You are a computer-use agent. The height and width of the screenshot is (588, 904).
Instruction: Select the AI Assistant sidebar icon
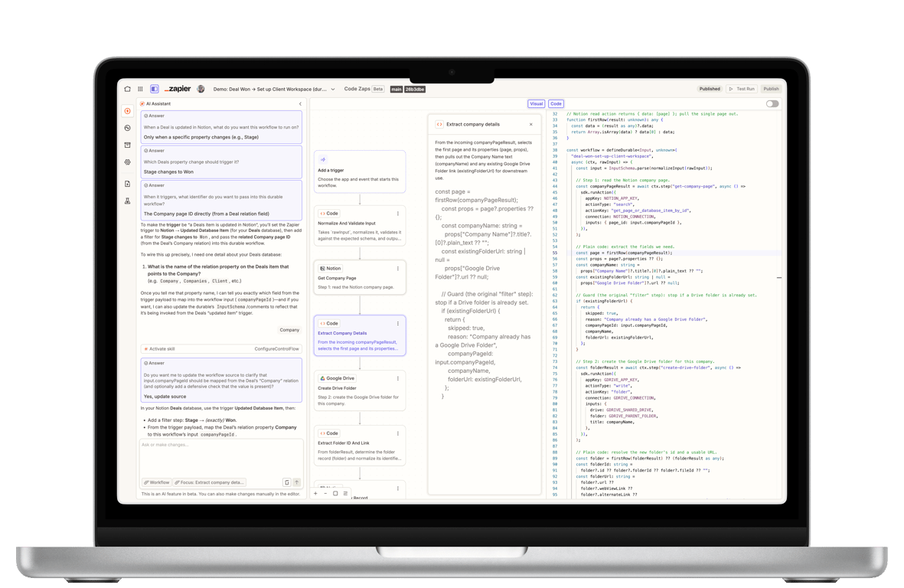coord(127,111)
